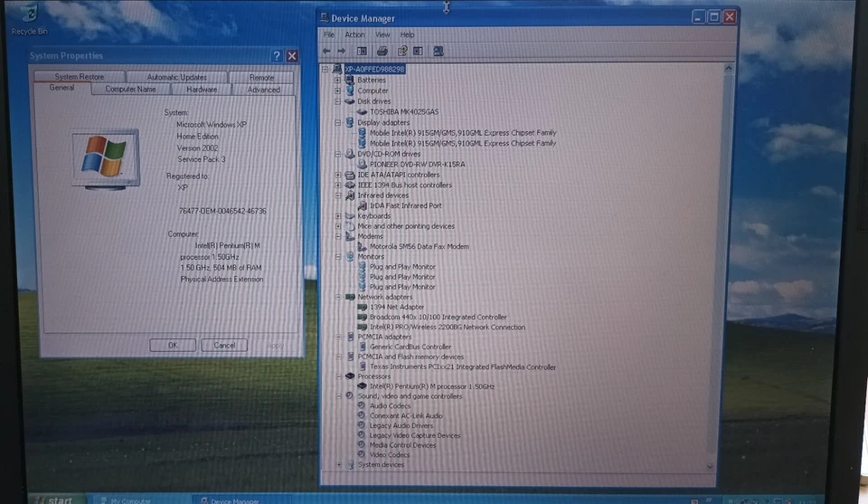This screenshot has width=868, height=504.
Task: Click the My Computer taskbar button
Action: click(141, 500)
